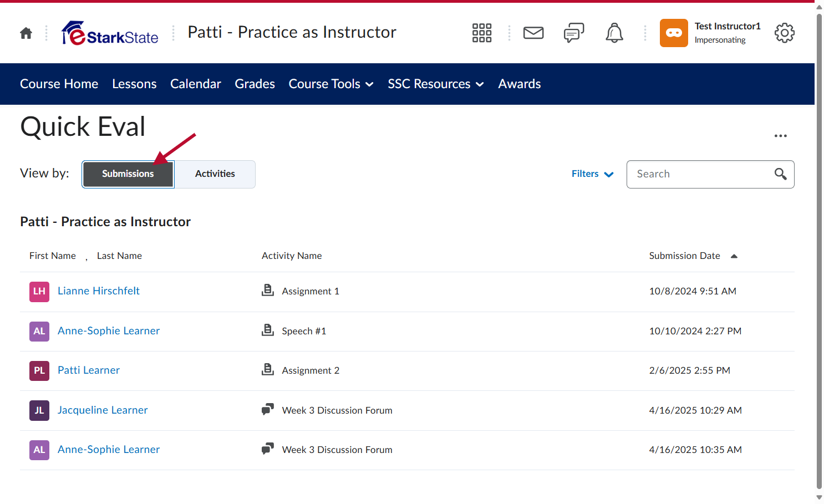The height and width of the screenshot is (504, 824).
Task: Open the chat messages icon
Action: point(574,33)
